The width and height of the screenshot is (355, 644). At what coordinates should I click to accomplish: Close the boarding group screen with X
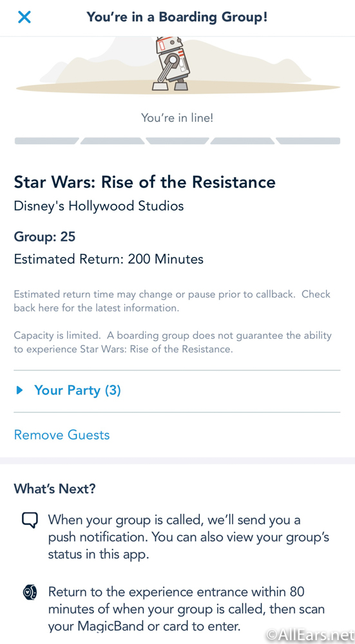click(x=24, y=17)
